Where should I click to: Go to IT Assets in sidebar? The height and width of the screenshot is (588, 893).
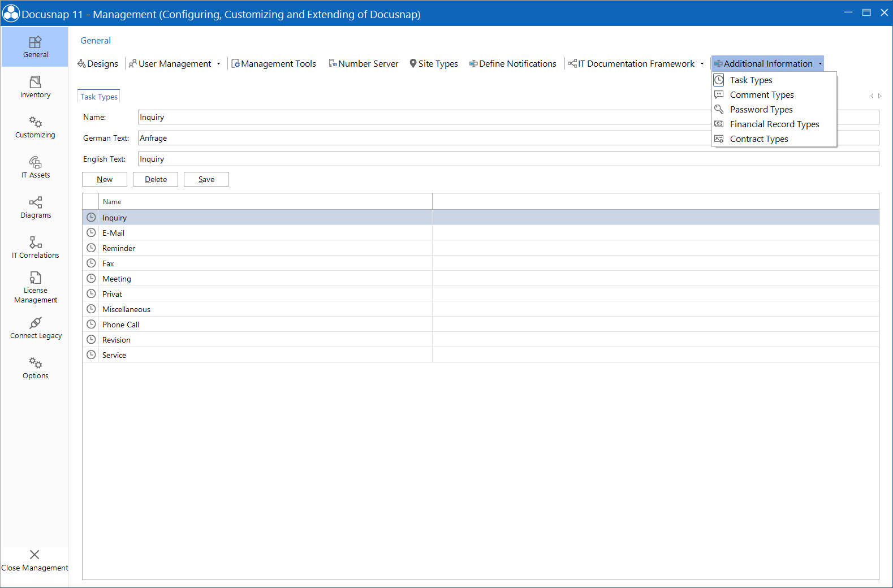[x=35, y=167]
